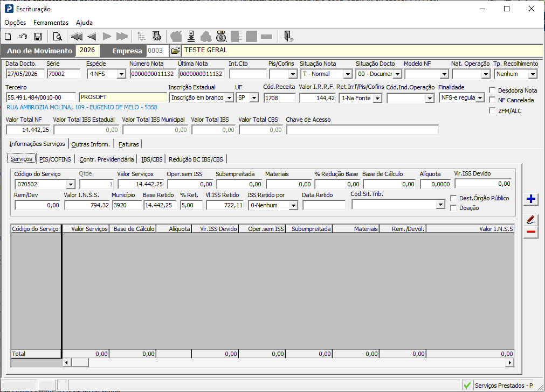Screen dimensions: 545x392
Task: Add service with the blue plus icon
Action: click(x=531, y=199)
